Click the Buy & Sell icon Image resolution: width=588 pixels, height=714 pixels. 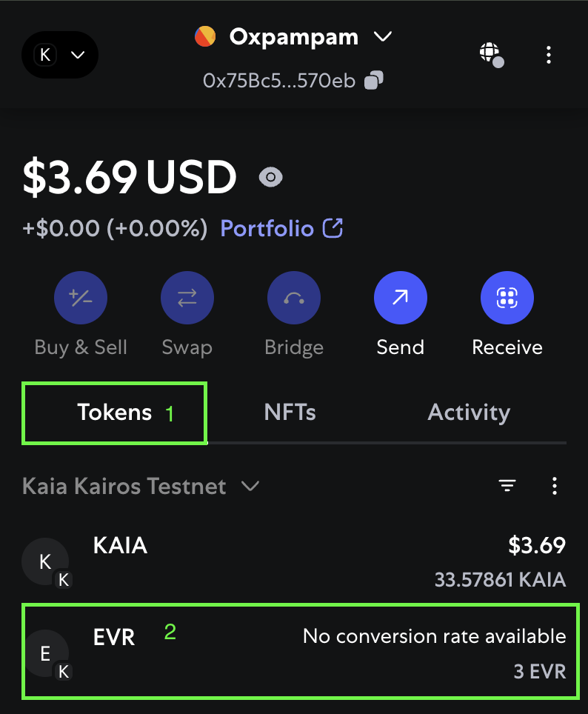click(x=81, y=298)
